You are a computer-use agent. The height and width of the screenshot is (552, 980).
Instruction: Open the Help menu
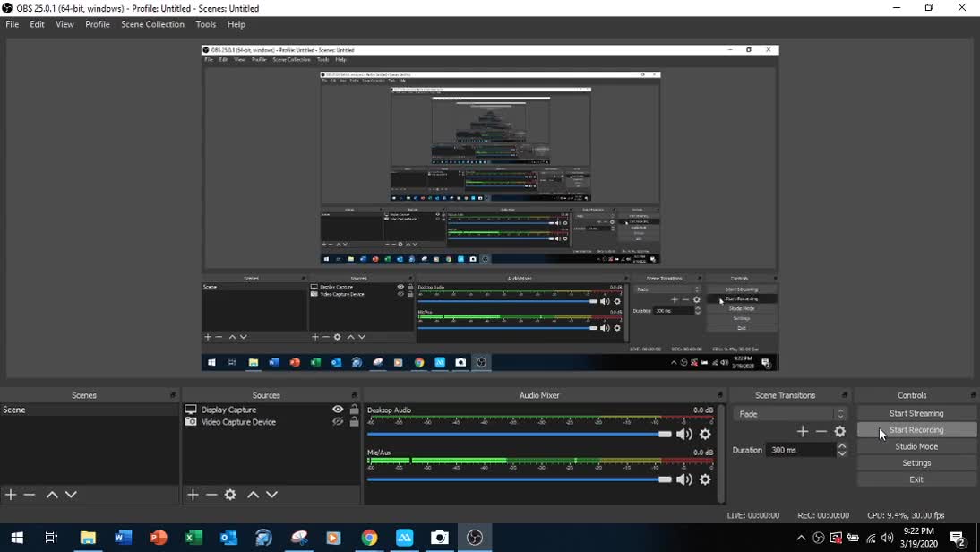(236, 24)
